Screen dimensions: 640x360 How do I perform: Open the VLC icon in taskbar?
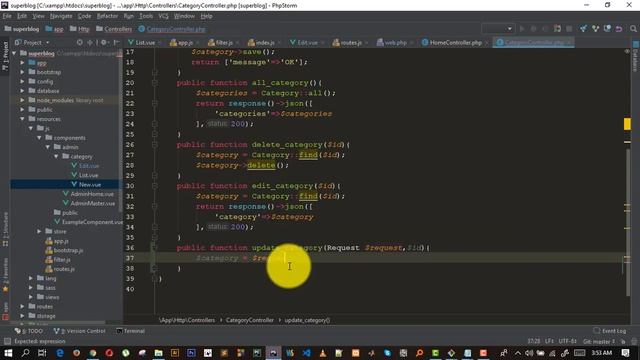[322, 353]
